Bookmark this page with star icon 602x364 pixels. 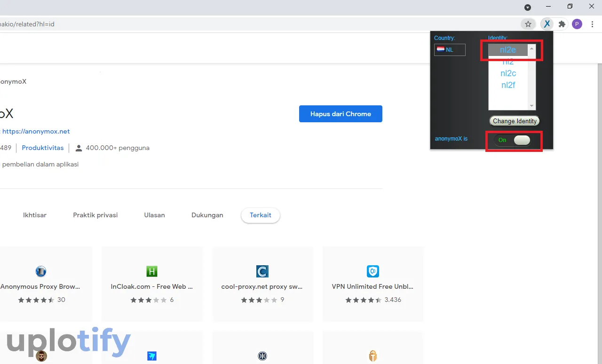(528, 24)
